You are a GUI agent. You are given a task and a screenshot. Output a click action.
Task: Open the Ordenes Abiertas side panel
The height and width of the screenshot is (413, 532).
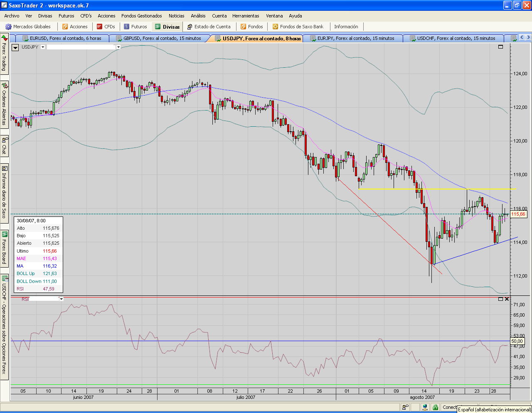point(4,105)
